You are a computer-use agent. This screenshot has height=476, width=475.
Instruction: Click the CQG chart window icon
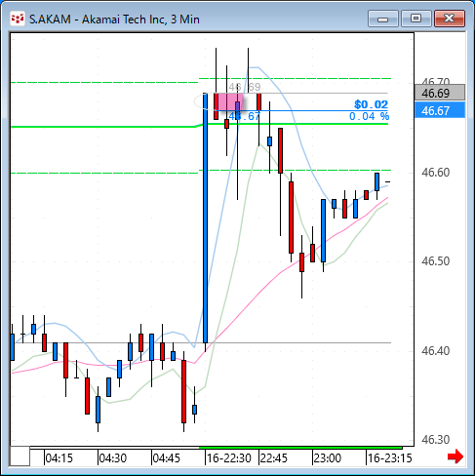click(18, 19)
